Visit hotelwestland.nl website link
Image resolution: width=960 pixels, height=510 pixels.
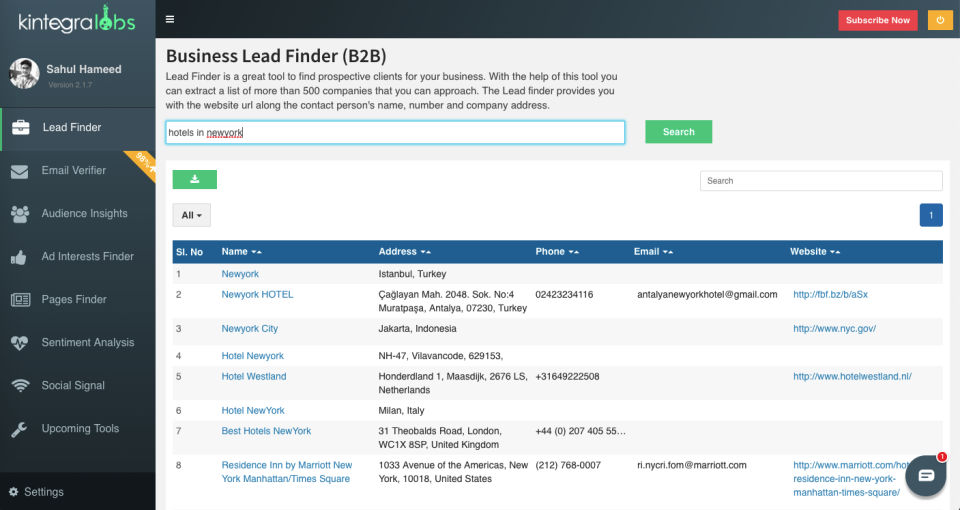852,377
